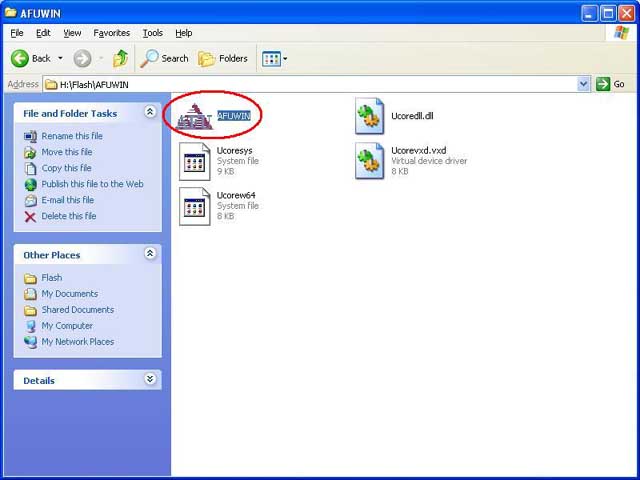Collapse the File and Folder Tasks panel
The image size is (640, 480).
(150, 112)
